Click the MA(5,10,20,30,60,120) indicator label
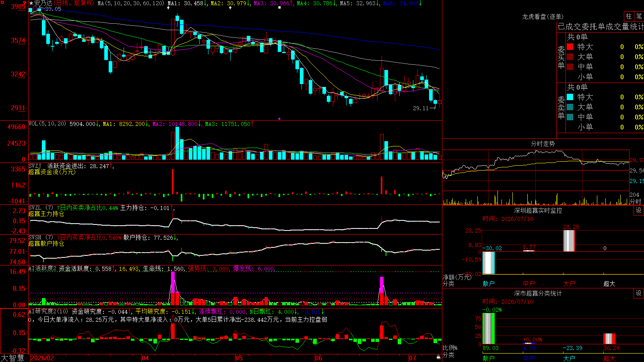This screenshot has width=644, height=362. (x=131, y=3)
